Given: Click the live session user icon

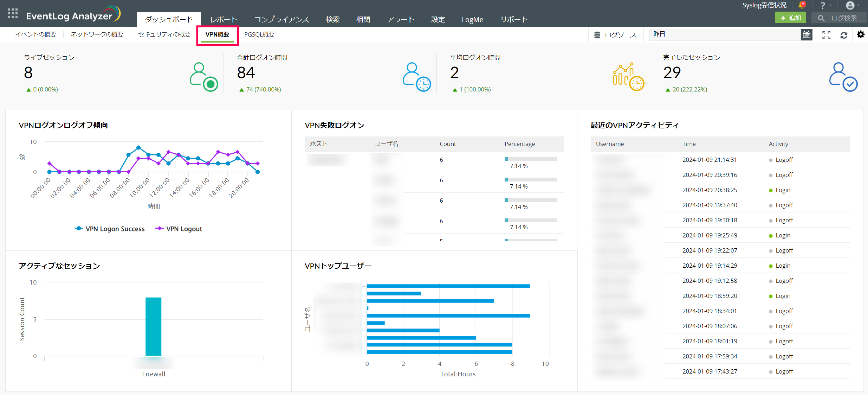Looking at the screenshot, I should click(x=204, y=77).
